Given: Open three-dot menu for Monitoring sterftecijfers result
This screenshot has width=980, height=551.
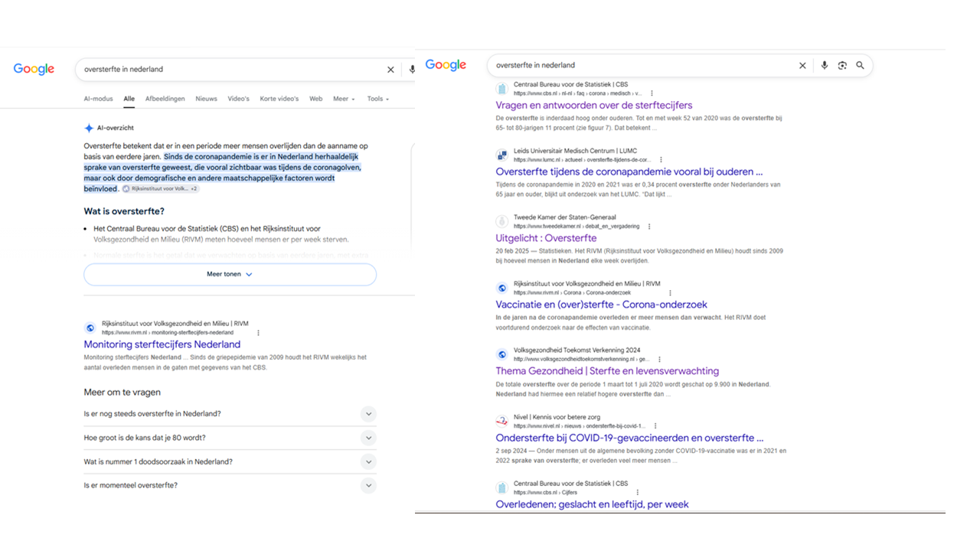Looking at the screenshot, I should coord(258,333).
